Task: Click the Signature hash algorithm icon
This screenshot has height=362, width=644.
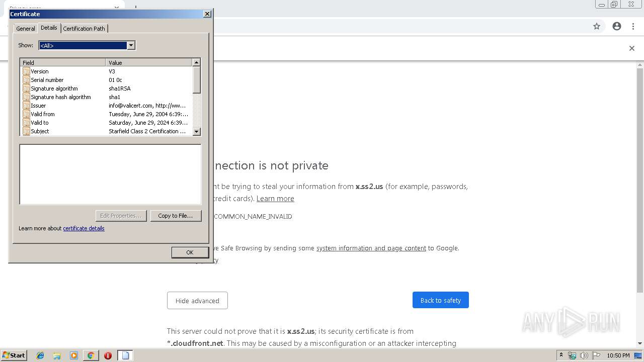Action: pos(26,97)
